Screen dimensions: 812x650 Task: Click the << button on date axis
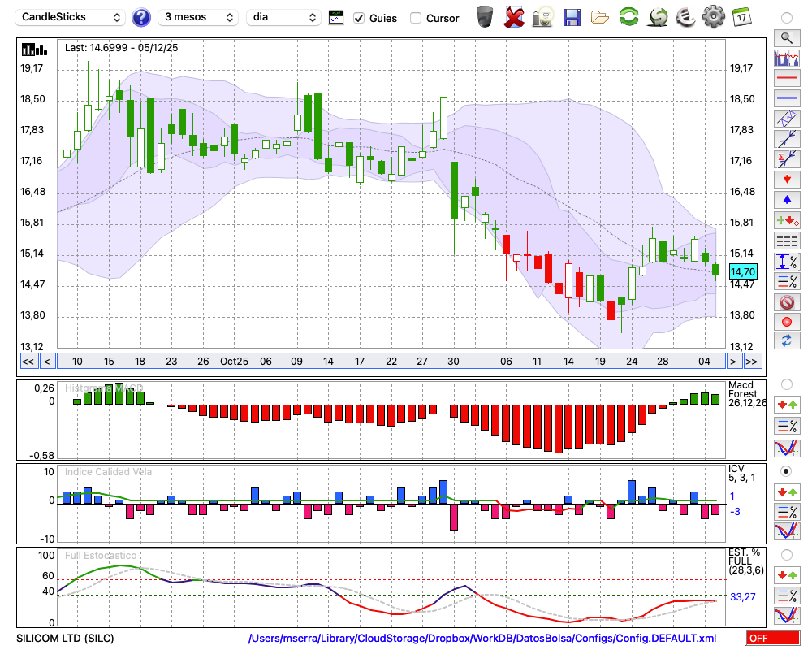pos(28,362)
